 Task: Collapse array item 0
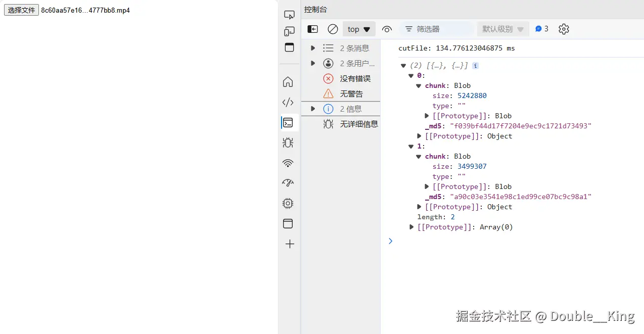[411, 76]
